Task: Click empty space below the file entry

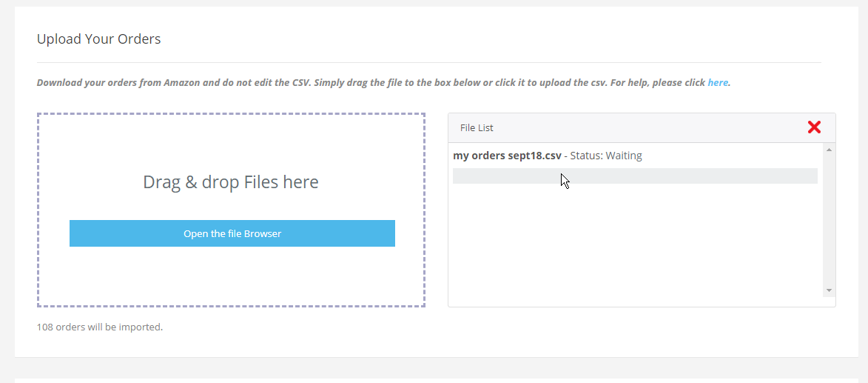Action: [635, 244]
